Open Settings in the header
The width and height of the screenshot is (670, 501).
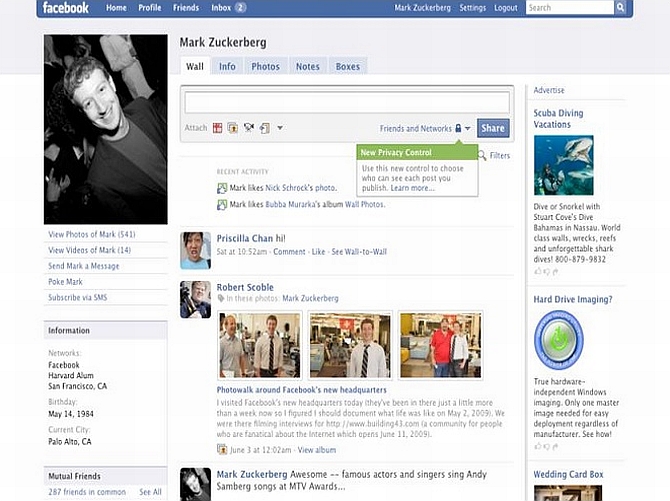[x=473, y=8]
